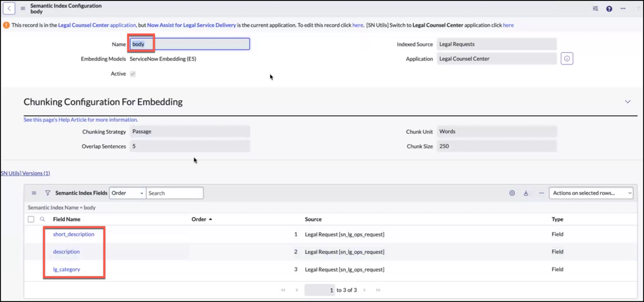Click the up arrow in form header

pyautogui.click(x=638, y=8)
